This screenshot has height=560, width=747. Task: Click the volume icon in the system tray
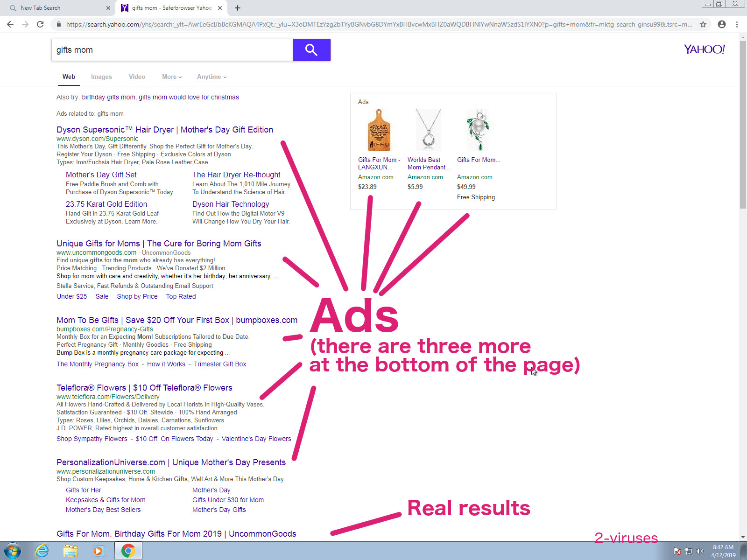click(x=700, y=551)
